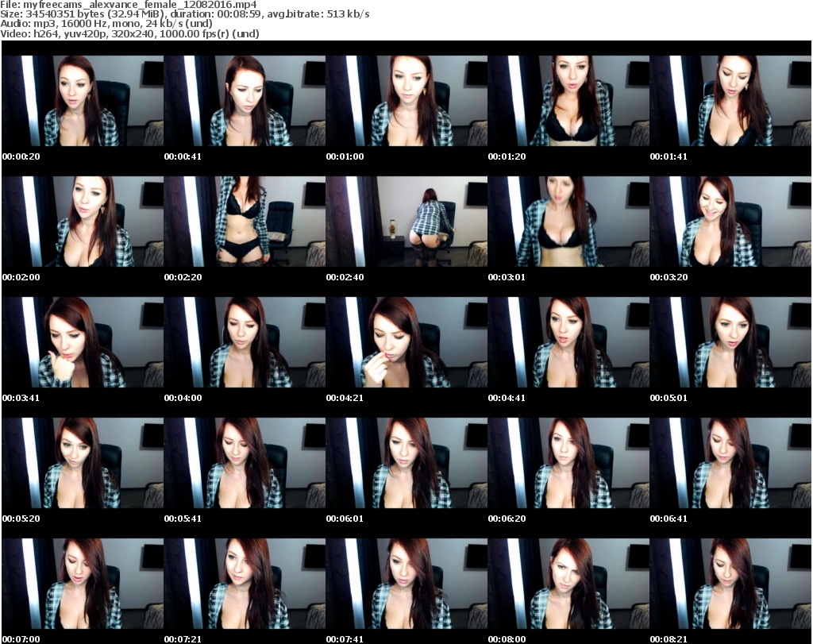
Task: Open the thumbnail frame at 00:04:00
Action: (245, 342)
